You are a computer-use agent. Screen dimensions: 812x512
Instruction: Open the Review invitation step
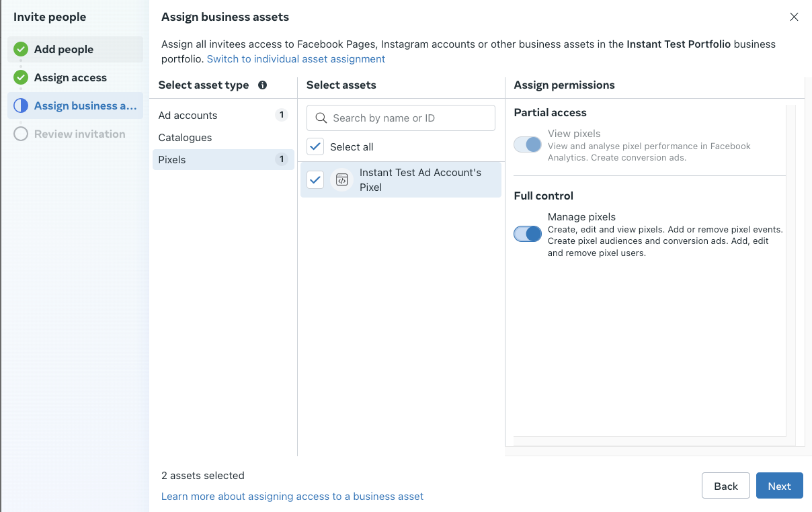pyautogui.click(x=75, y=134)
